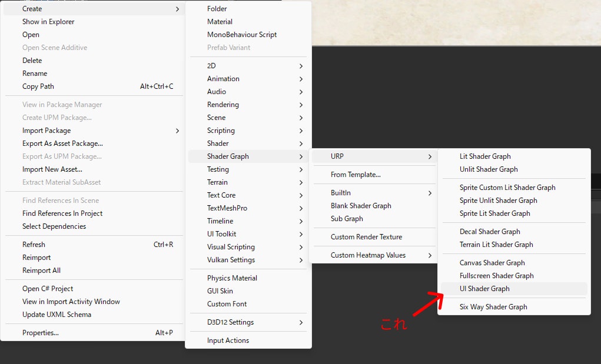The width and height of the screenshot is (601, 364).
Task: Select Sprite Lit Shader Graph
Action: point(514,213)
